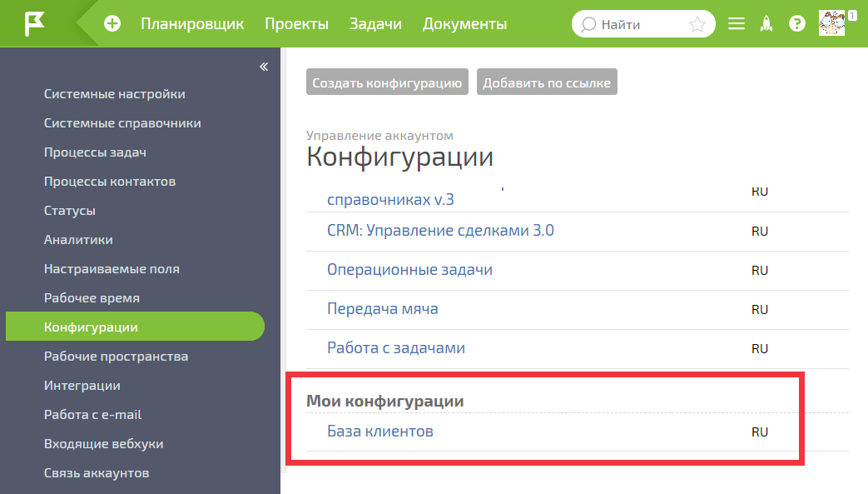Screen dimensions: 868x494
Task: Open Работа с e-mail in sidebar
Action: point(93,415)
